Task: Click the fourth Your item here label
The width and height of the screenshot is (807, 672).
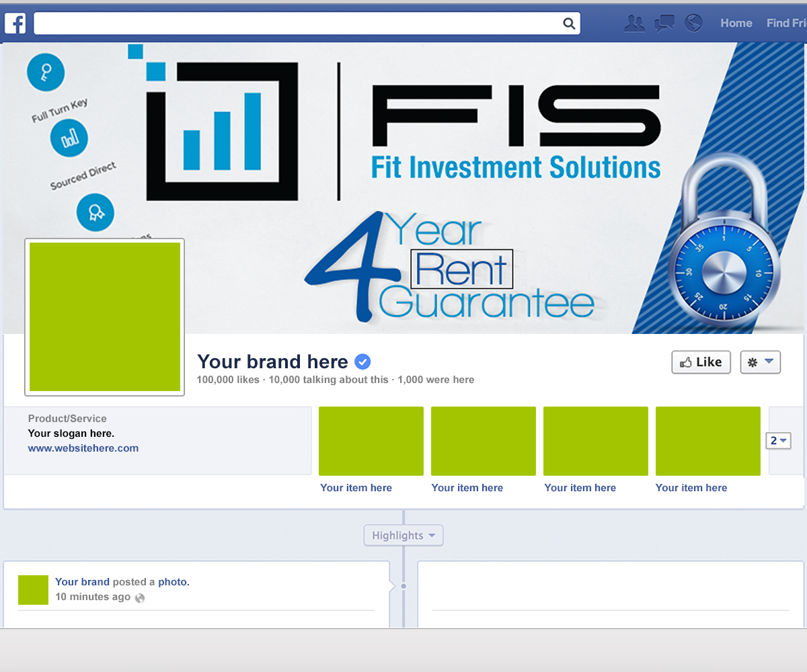Action: coord(691,488)
